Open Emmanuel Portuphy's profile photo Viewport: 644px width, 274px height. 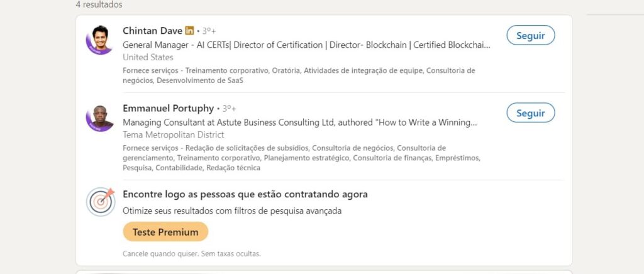[x=99, y=118]
